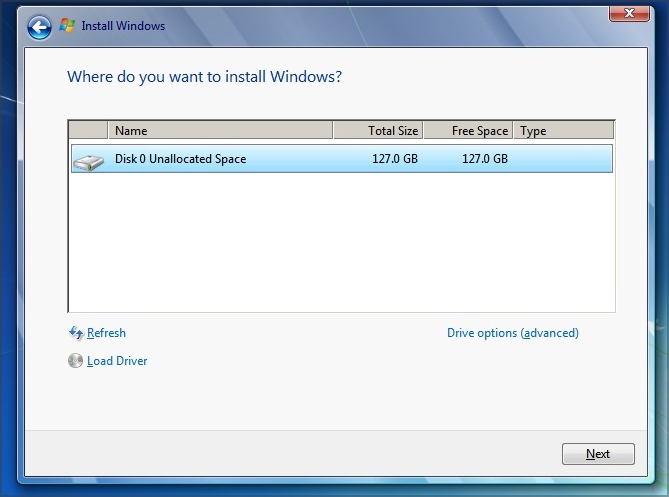This screenshot has height=497, width=669.
Task: Select Disk 0 Unallocated Space row
Action: 342,159
